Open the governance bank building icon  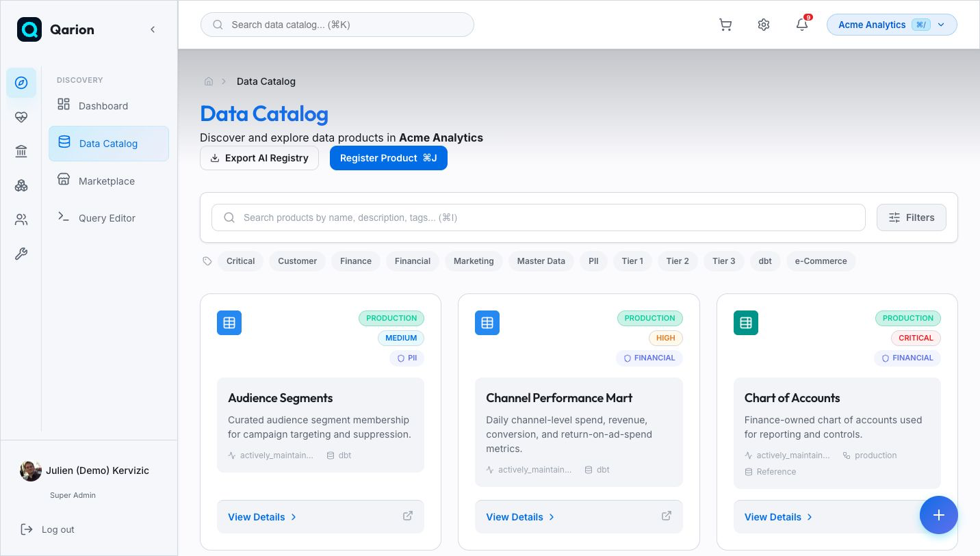pyautogui.click(x=21, y=151)
